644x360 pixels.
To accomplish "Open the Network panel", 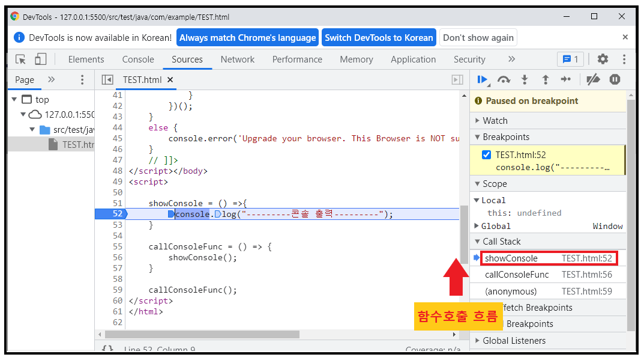I will (238, 59).
